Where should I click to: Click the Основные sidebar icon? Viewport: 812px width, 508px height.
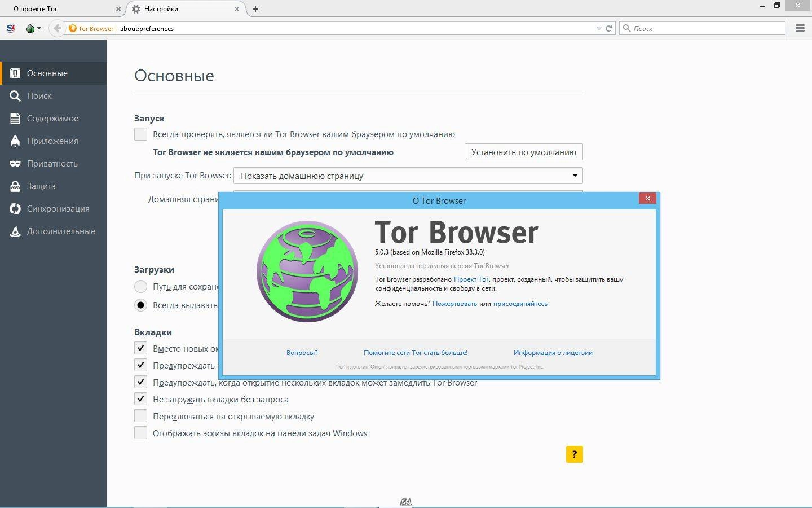pyautogui.click(x=15, y=73)
